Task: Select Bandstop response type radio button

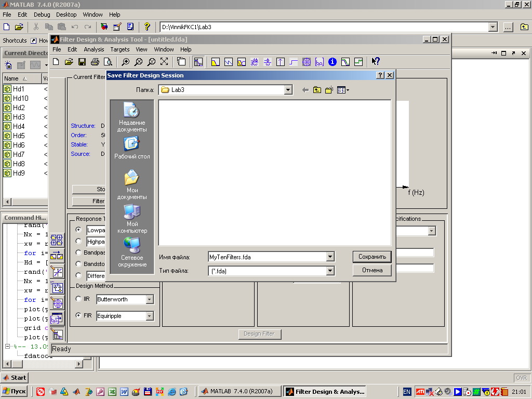Action: (x=79, y=263)
